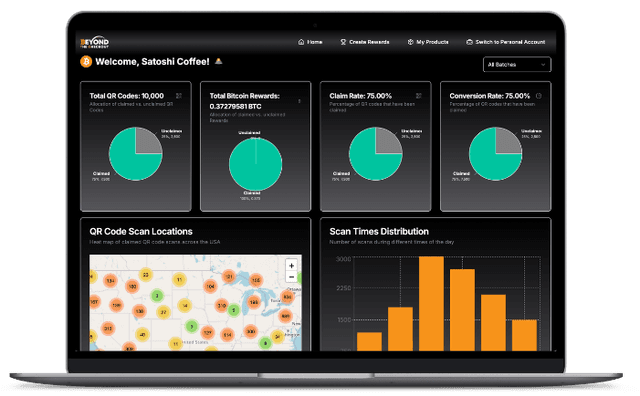Viewport: 640px width, 396px height.
Task: Click the rightmost orange bar in Scan Times chart
Action: [524, 335]
